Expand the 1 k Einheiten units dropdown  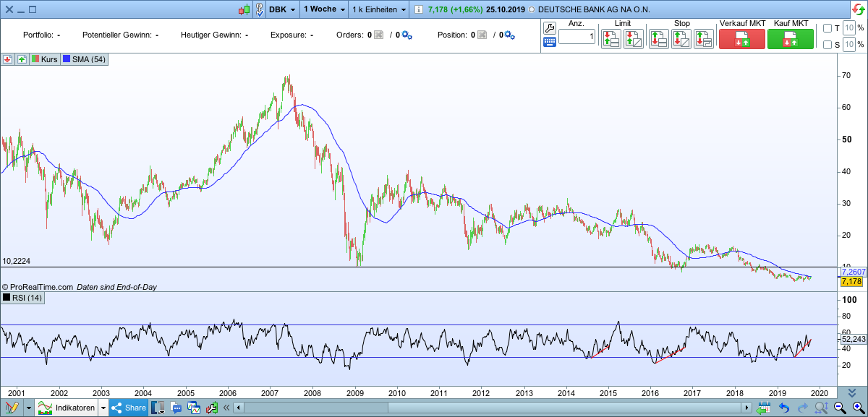378,9
